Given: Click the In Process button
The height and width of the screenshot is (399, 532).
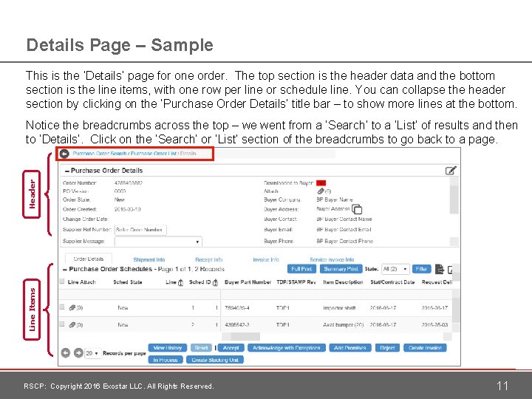Looking at the screenshot, I should click(166, 360).
